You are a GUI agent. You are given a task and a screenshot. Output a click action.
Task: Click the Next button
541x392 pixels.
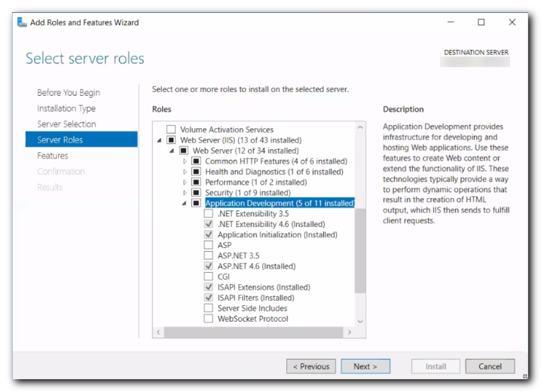(365, 366)
